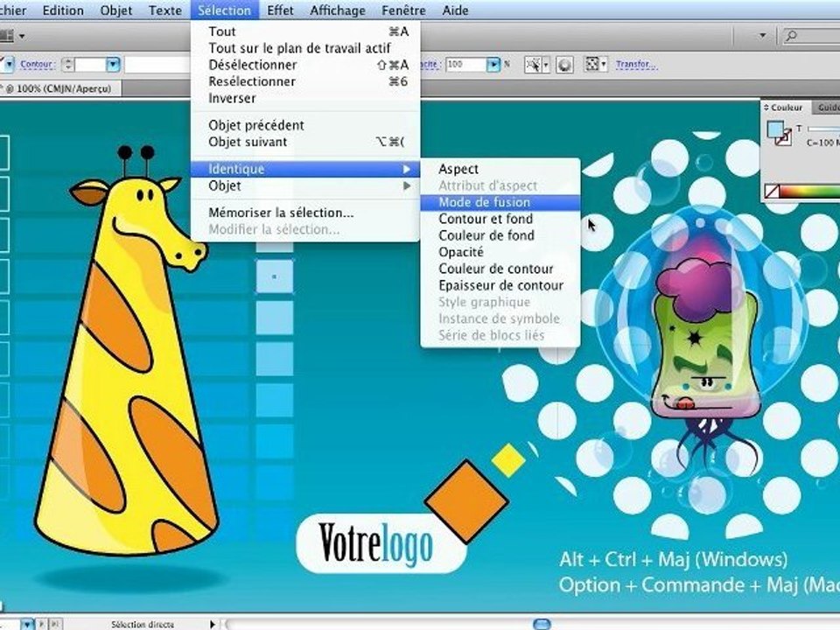840x630 pixels.
Task: Select Aspect in Identique submenu
Action: (500, 169)
